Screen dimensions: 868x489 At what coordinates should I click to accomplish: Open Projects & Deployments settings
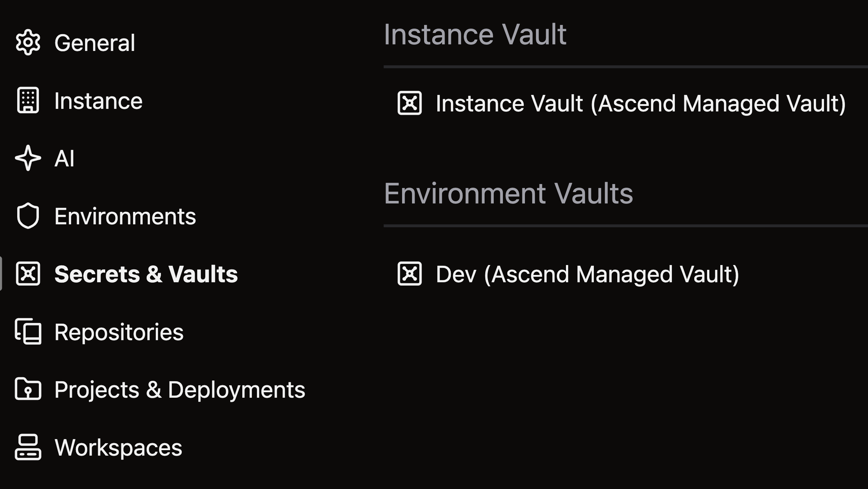coord(180,390)
